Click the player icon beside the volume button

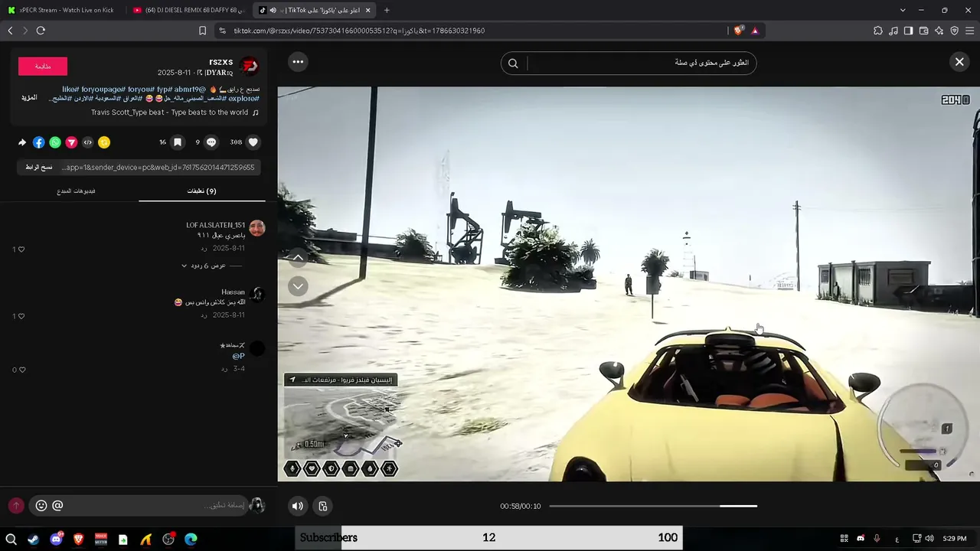(323, 506)
